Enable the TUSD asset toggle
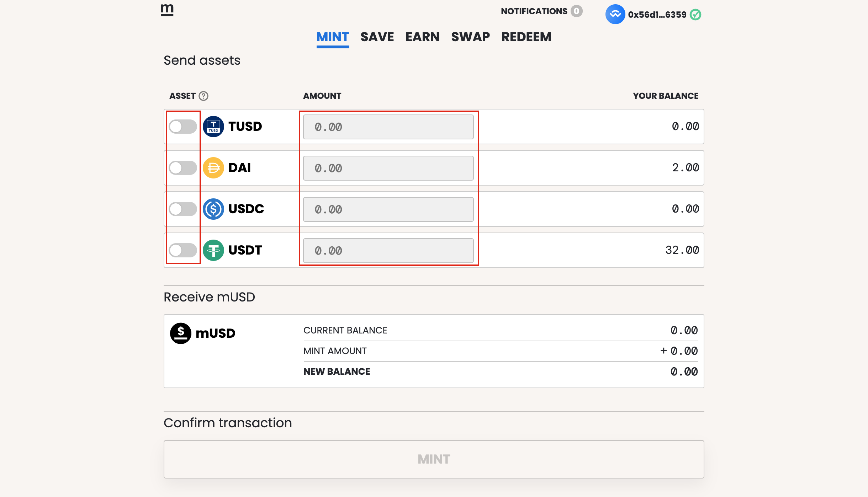Image resolution: width=868 pixels, height=497 pixels. [183, 127]
